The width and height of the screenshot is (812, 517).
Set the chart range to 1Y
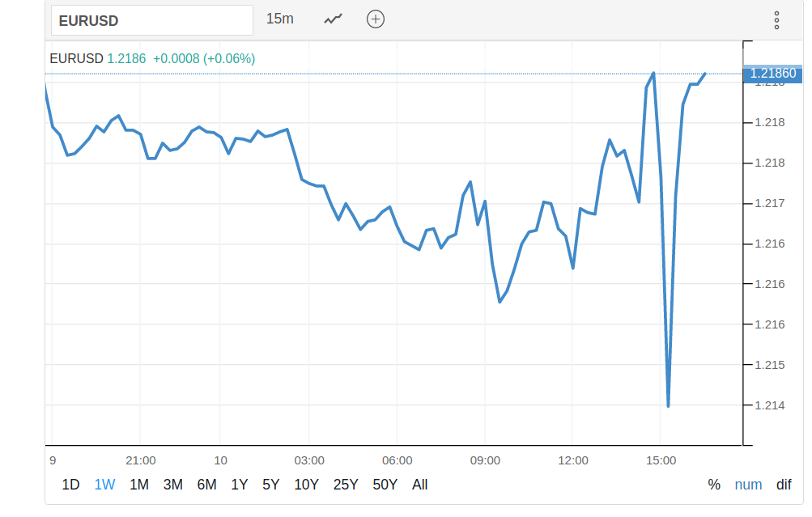pos(240,485)
